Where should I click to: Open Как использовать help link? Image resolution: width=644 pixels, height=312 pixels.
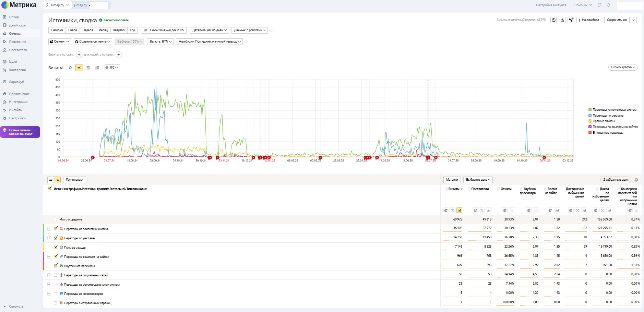click(x=116, y=20)
